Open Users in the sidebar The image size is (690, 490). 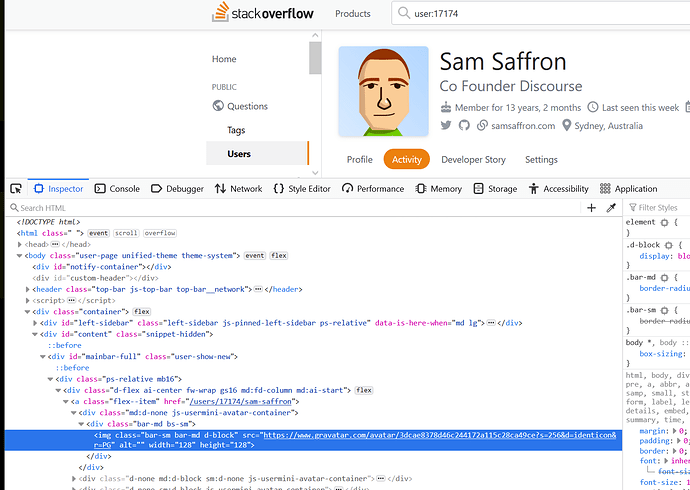pos(257,153)
